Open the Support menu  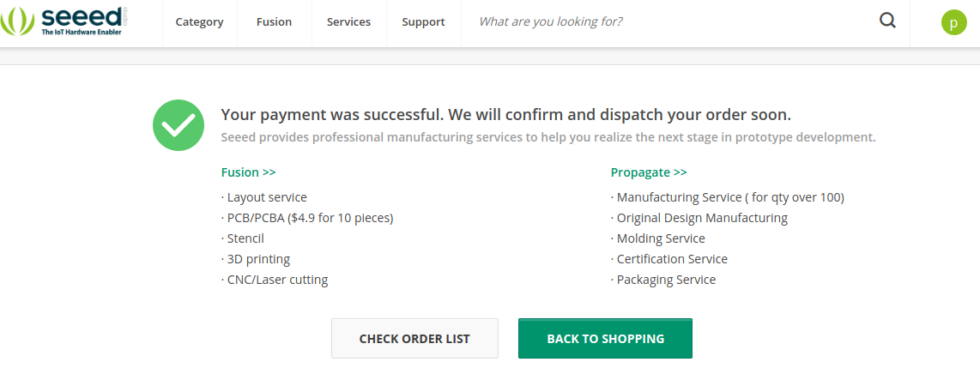tap(423, 21)
